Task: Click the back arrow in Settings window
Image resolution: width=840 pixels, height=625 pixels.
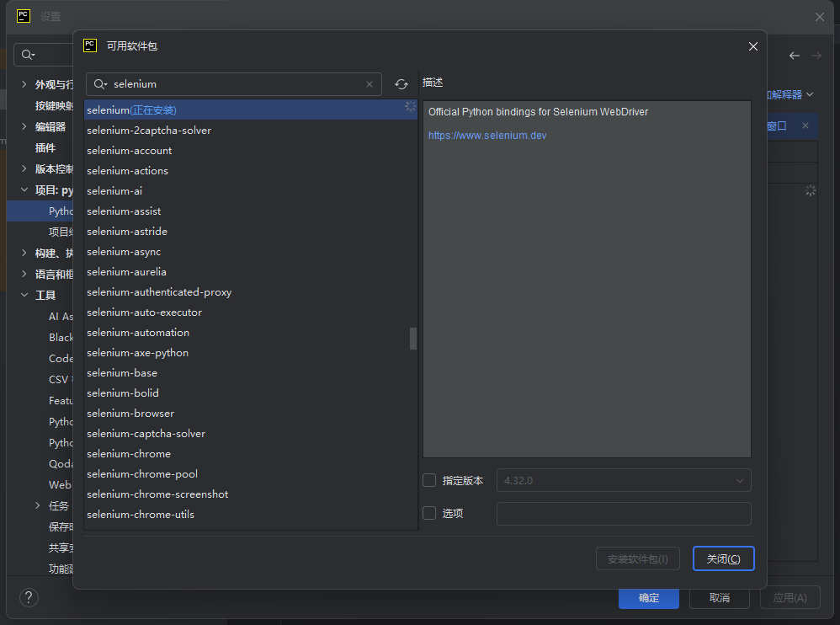Action: 795,56
